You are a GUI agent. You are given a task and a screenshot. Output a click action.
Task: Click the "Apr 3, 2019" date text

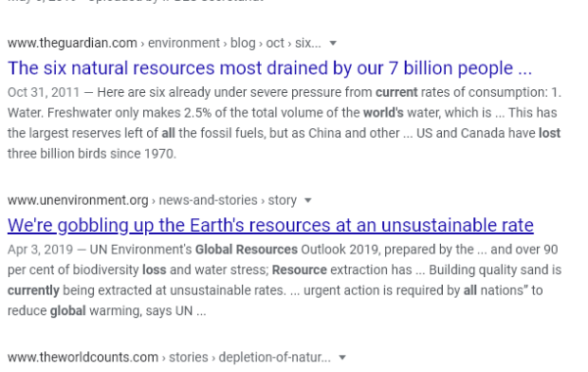pos(40,250)
